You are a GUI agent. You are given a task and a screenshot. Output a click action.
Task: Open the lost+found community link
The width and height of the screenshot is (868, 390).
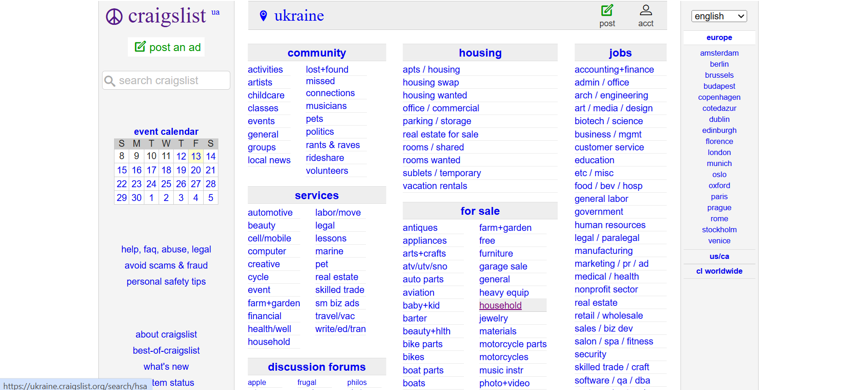coord(327,69)
